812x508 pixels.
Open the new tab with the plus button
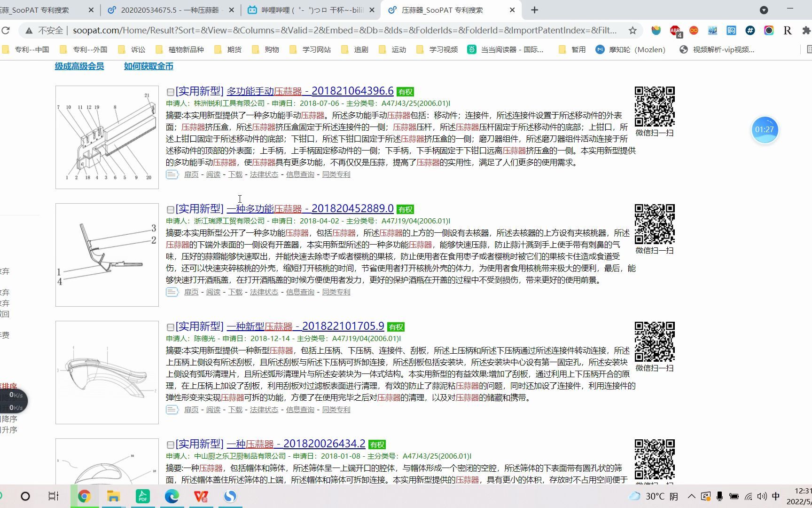click(x=534, y=10)
